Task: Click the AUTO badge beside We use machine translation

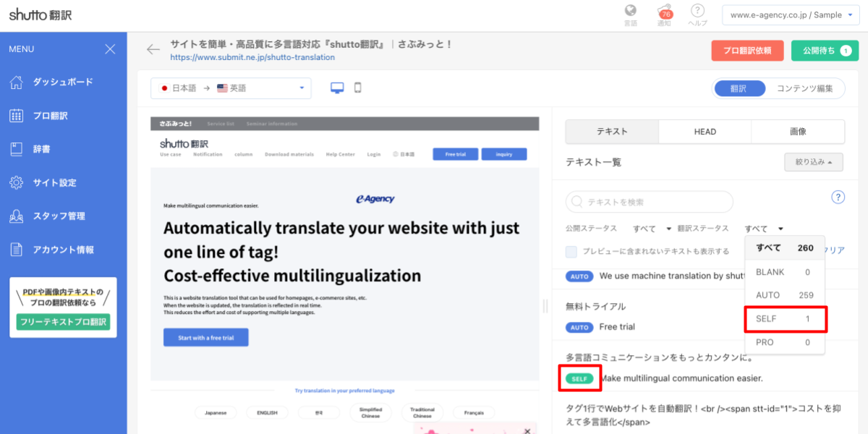Action: pos(579,276)
